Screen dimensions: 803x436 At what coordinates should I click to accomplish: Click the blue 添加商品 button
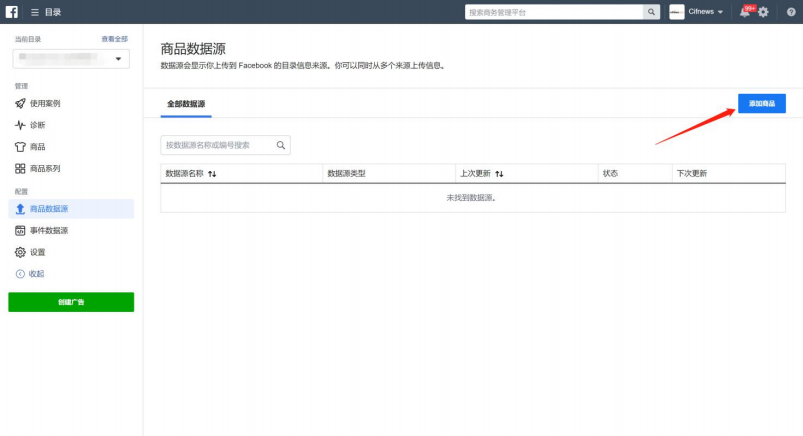pos(762,103)
